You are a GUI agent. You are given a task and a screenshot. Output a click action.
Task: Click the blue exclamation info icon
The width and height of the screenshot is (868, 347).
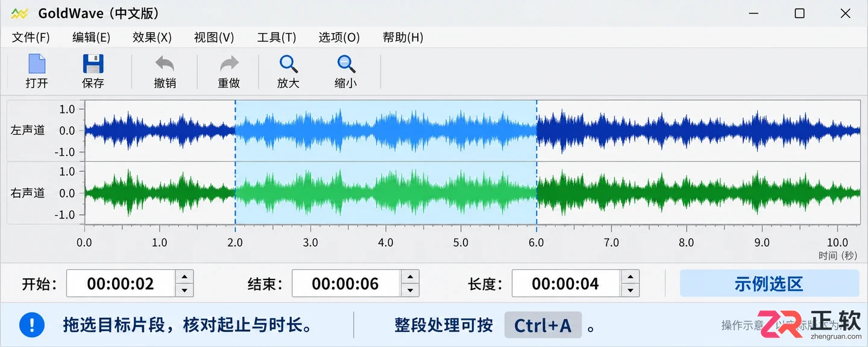[31, 325]
